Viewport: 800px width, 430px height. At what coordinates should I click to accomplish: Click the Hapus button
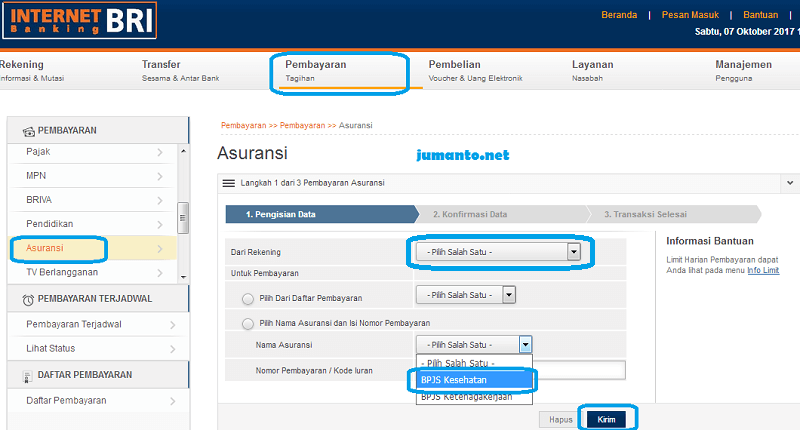click(560, 419)
